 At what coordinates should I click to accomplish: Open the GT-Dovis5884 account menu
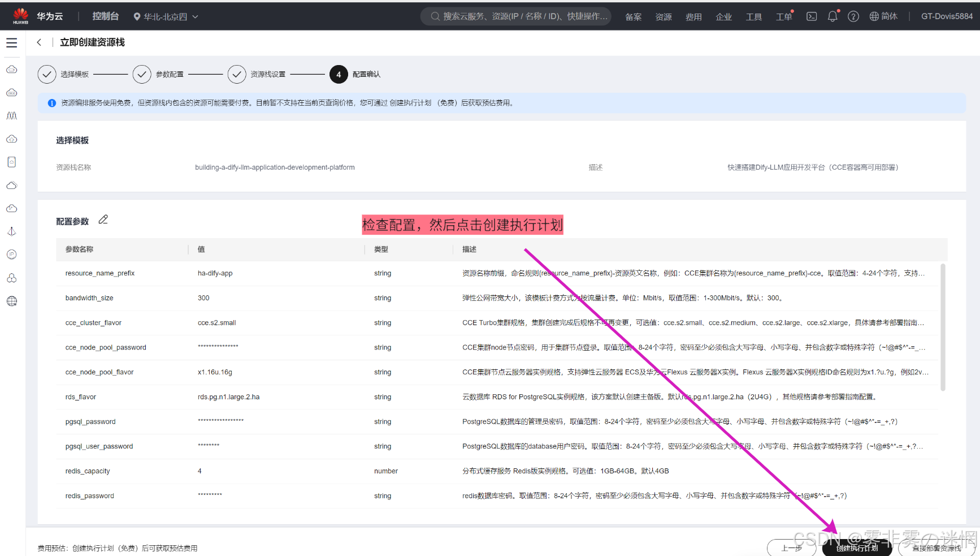[x=947, y=16]
